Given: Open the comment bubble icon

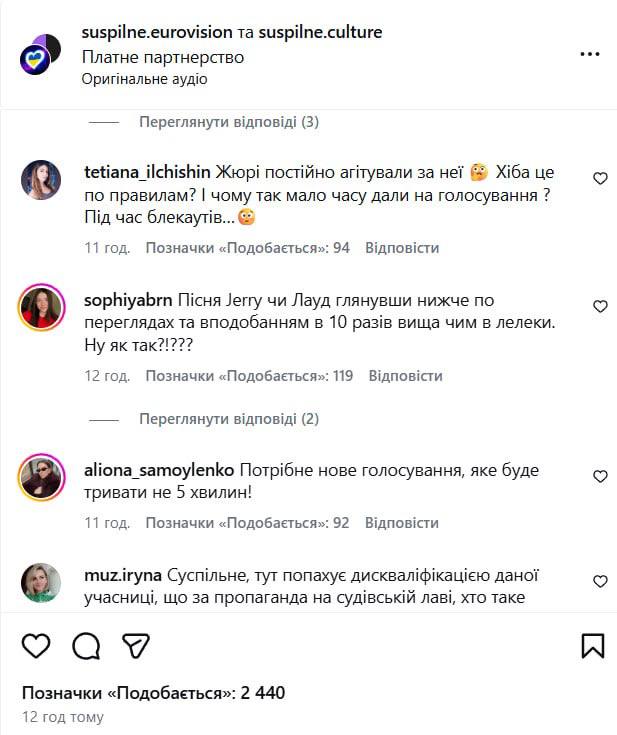Looking at the screenshot, I should 86,645.
